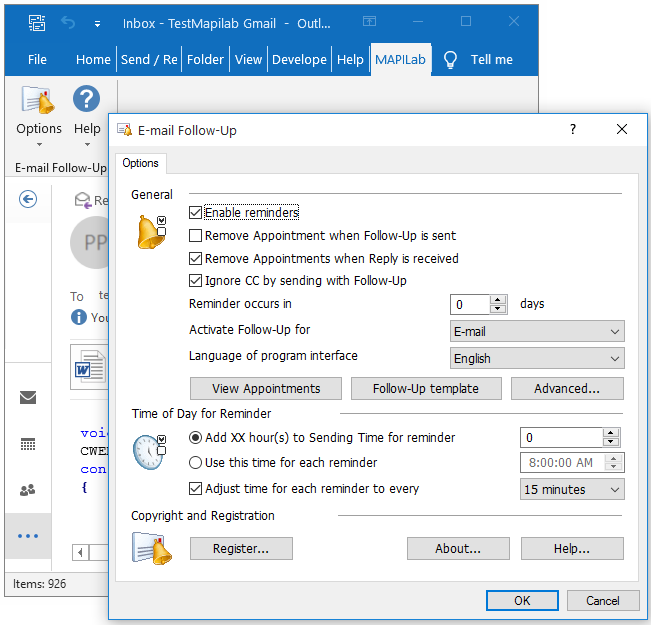Image resolution: width=651 pixels, height=625 pixels.
Task: Switch to Mail view envelope icon
Action: [x=28, y=397]
